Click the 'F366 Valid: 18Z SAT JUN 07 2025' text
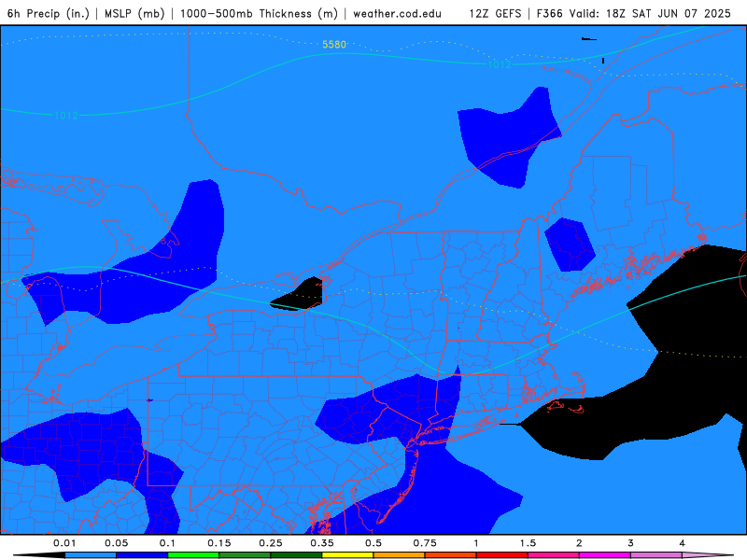This screenshot has width=747, height=560. [x=634, y=13]
